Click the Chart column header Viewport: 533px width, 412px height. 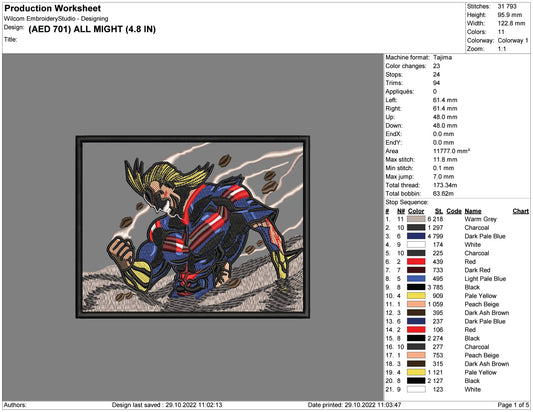(x=520, y=211)
